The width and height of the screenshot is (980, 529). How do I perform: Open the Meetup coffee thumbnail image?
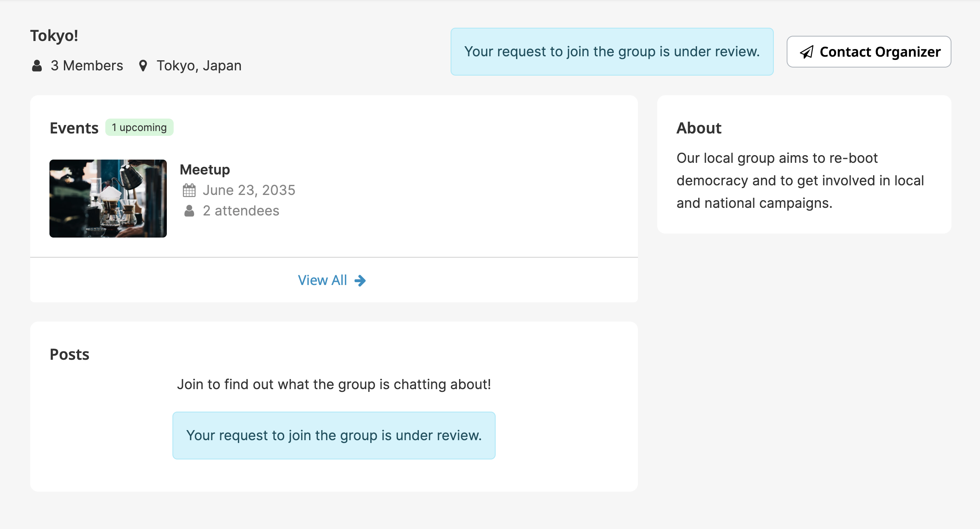tap(108, 199)
